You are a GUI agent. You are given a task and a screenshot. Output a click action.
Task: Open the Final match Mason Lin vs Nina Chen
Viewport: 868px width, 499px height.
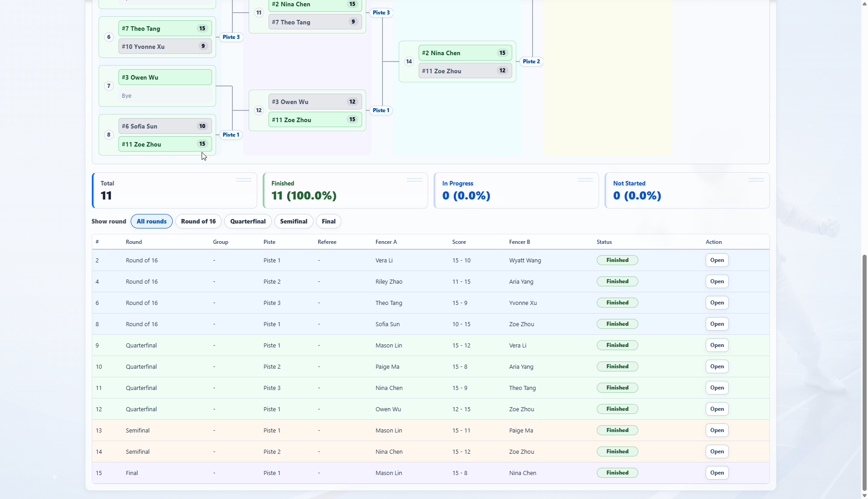[x=717, y=473]
